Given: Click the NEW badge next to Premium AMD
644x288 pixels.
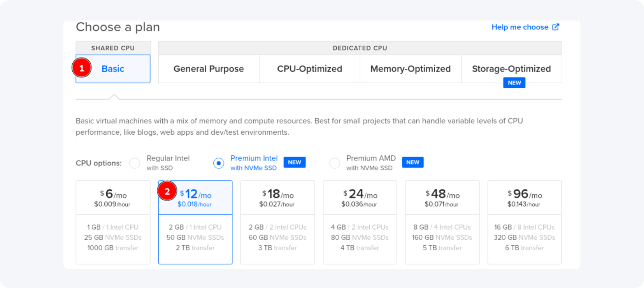Looking at the screenshot, I should click(412, 162).
